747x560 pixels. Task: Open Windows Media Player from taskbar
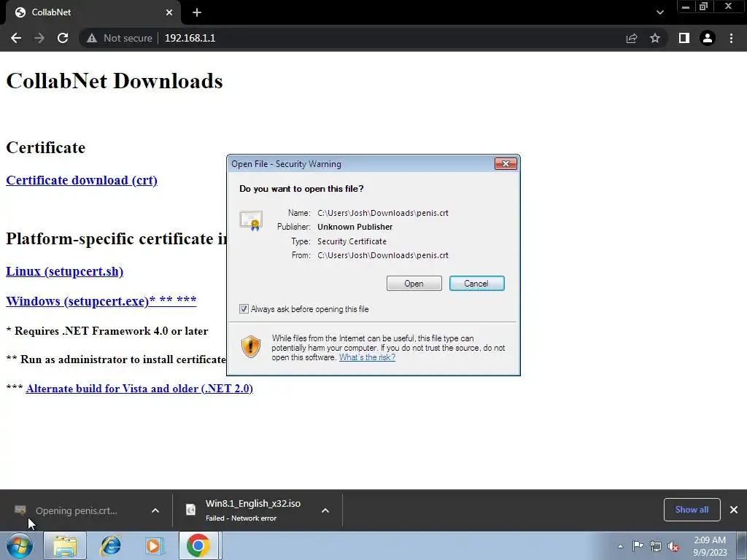pyautogui.click(x=154, y=545)
